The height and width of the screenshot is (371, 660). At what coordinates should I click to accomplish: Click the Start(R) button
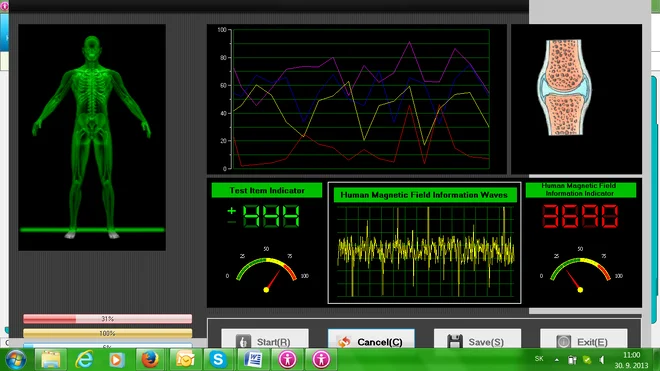[265, 339]
